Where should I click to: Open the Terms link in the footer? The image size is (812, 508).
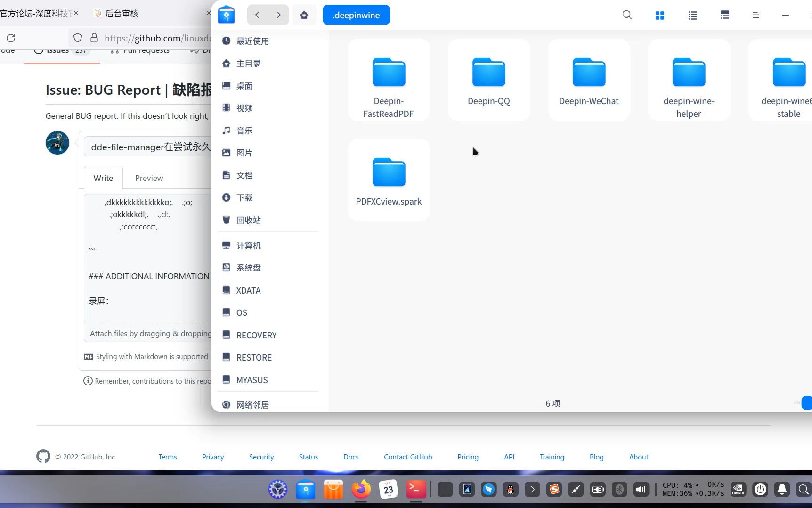point(167,457)
